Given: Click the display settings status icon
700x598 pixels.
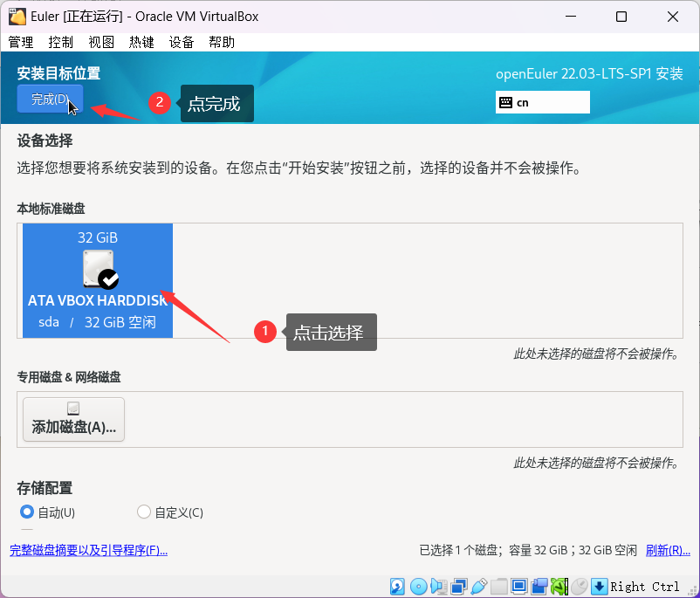Looking at the screenshot, I should 518,586.
